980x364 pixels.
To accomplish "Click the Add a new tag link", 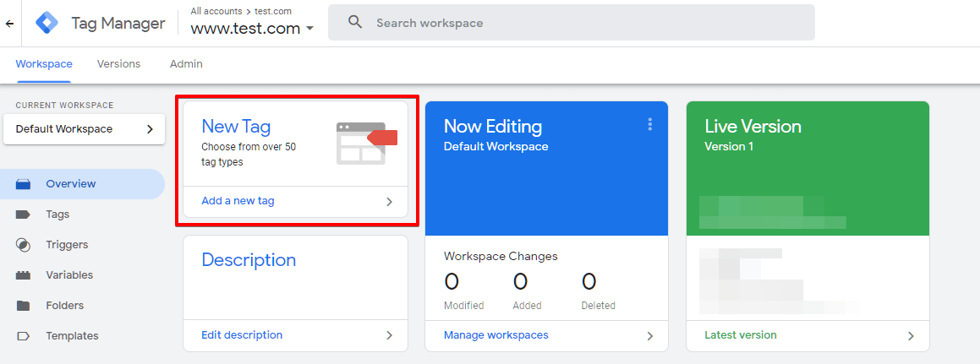I will click(238, 201).
